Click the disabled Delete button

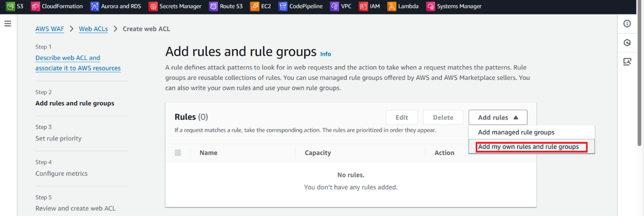pyautogui.click(x=443, y=117)
